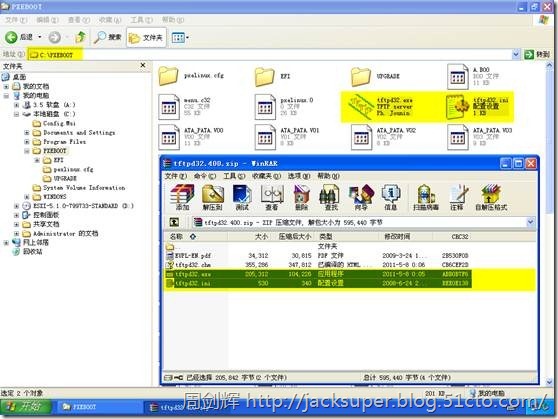Click the WinRAR Extract To toolbar icon
This screenshot has width=558, height=419.
212,197
